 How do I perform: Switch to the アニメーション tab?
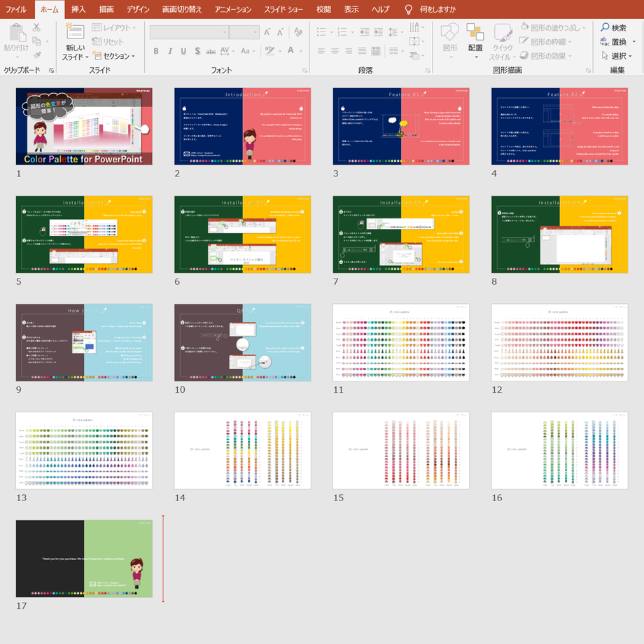coord(233,9)
